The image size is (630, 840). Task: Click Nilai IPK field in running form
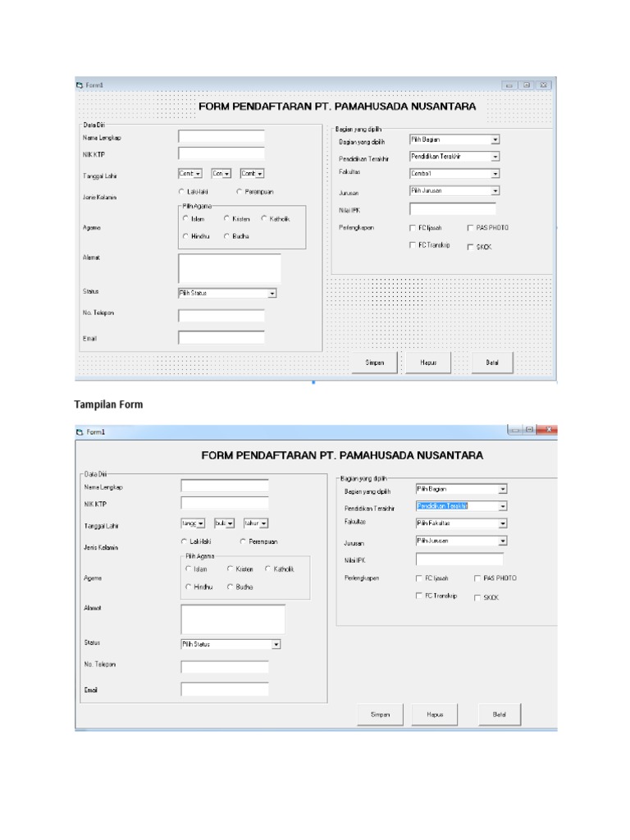point(459,559)
